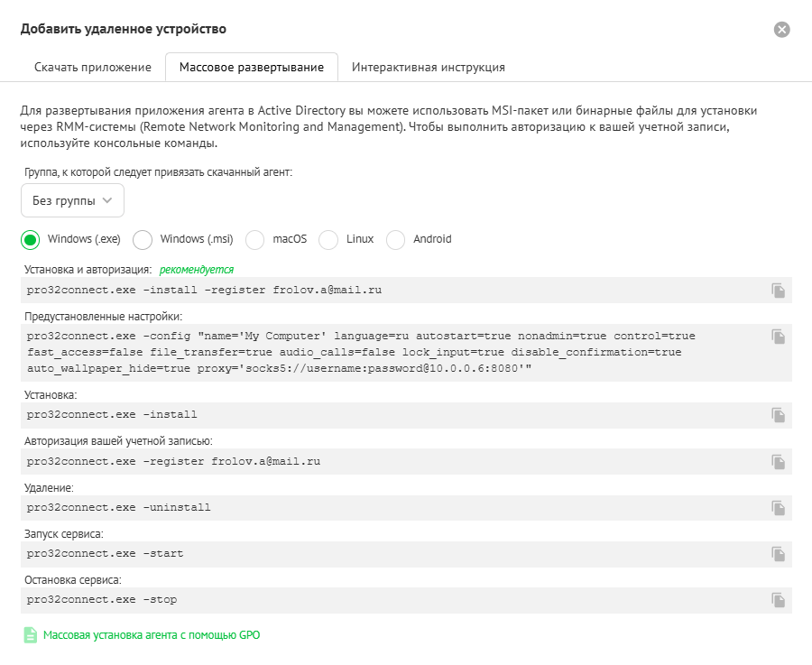Screen dimensions: 812x665
Task: Copy the account authorization -register command
Action: coord(778,462)
